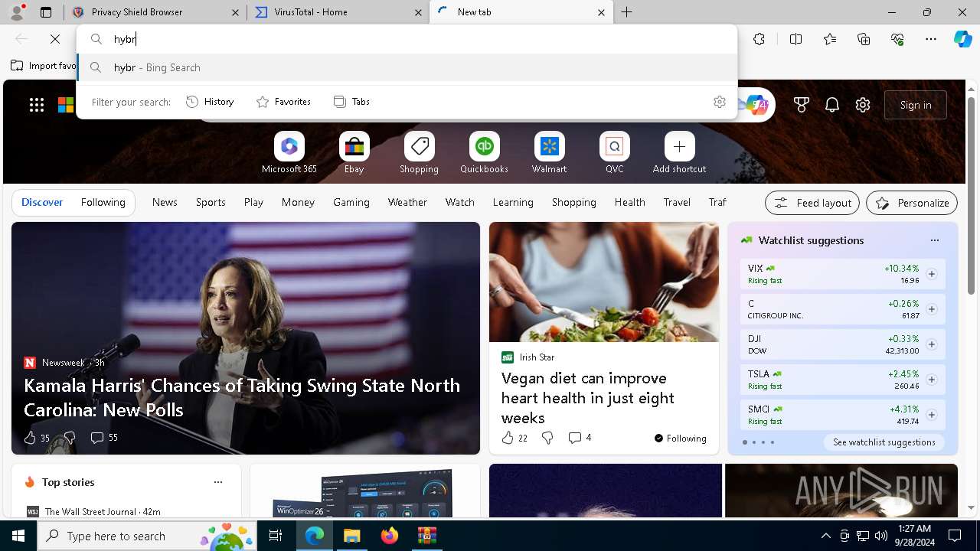Filter search by Favorites
Screen dimensions: 980x551
click(x=283, y=102)
